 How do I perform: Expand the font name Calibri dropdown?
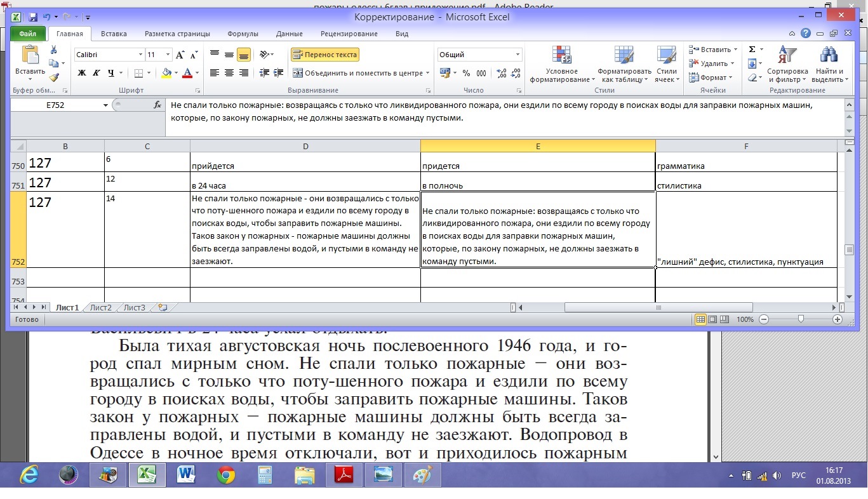(x=140, y=55)
